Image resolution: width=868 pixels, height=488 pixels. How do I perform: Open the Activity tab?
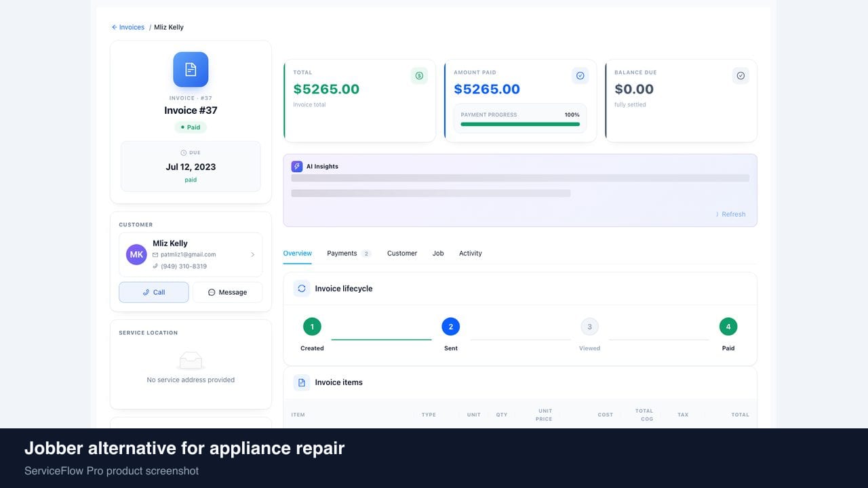click(x=471, y=253)
